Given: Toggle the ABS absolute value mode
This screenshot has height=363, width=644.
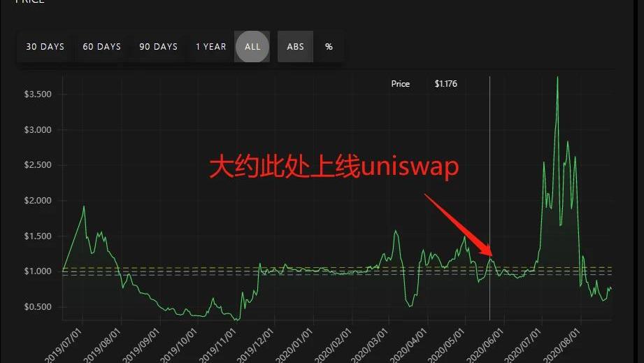Looking at the screenshot, I should tap(295, 47).
